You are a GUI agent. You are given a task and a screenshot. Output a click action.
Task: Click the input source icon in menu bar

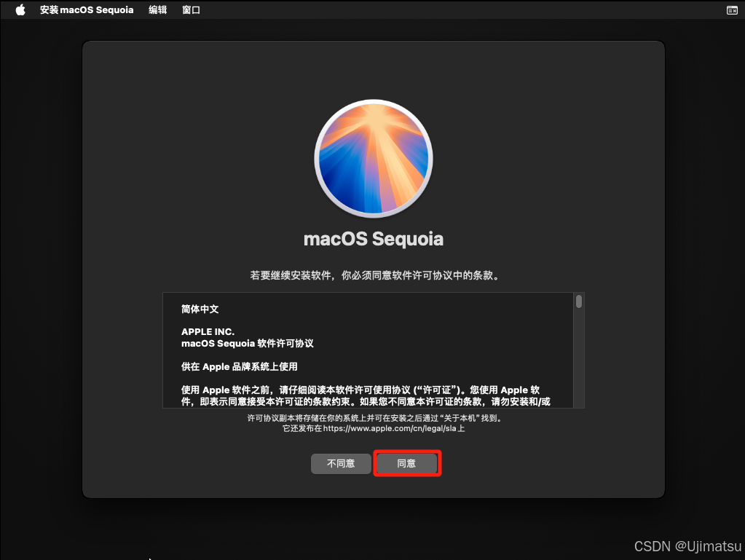tap(732, 10)
